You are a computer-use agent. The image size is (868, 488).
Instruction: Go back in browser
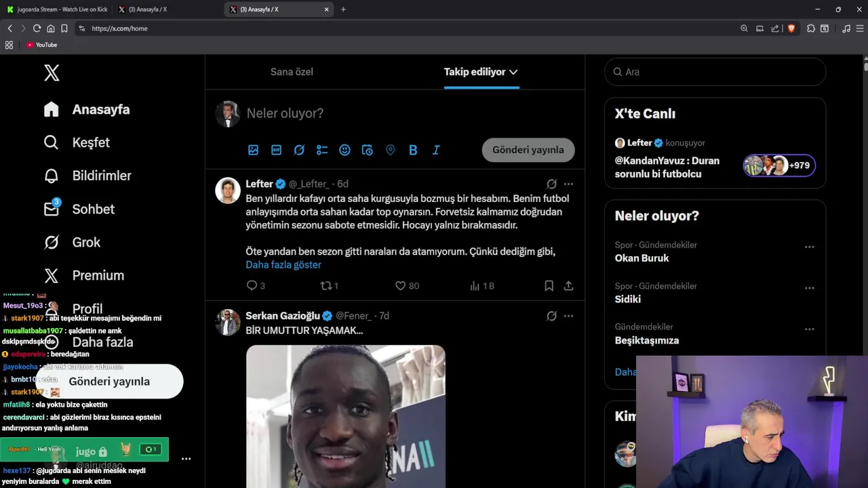9,28
